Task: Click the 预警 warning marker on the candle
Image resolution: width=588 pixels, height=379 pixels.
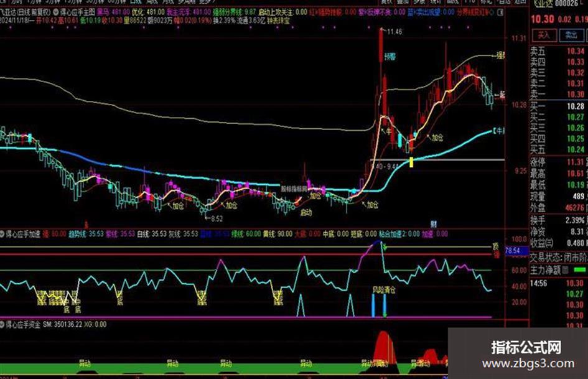Action: coord(390,57)
